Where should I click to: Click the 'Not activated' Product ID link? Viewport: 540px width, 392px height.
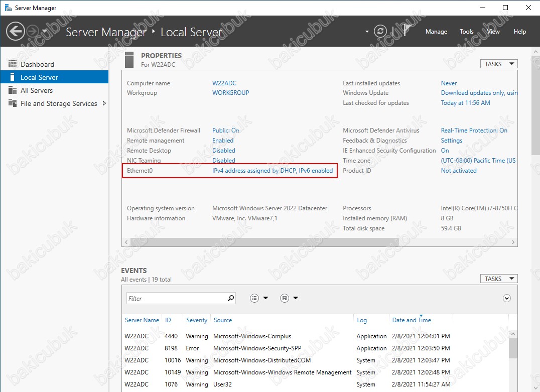[x=459, y=171]
